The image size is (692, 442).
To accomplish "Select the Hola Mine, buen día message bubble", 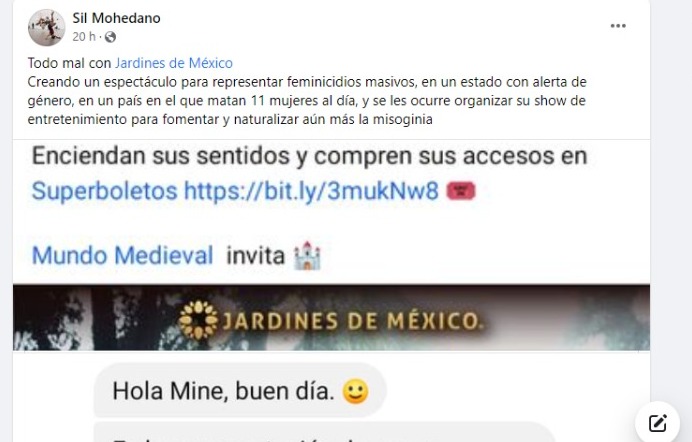I will point(241,390).
